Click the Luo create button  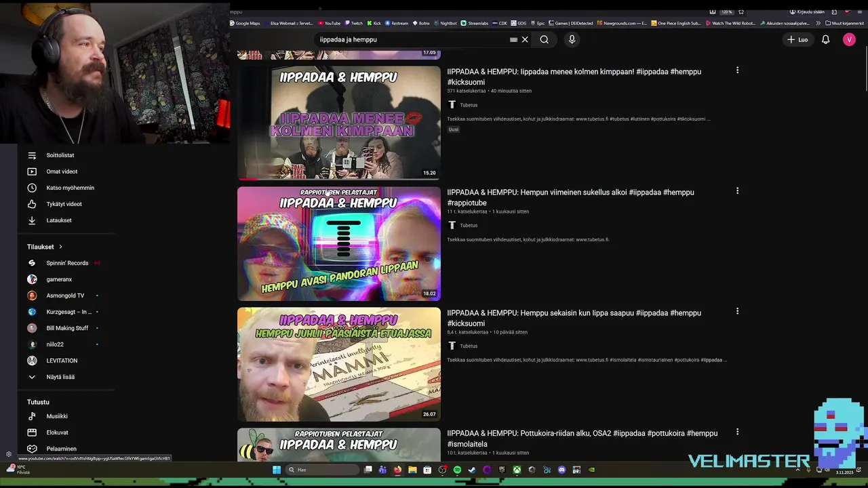[x=797, y=39]
